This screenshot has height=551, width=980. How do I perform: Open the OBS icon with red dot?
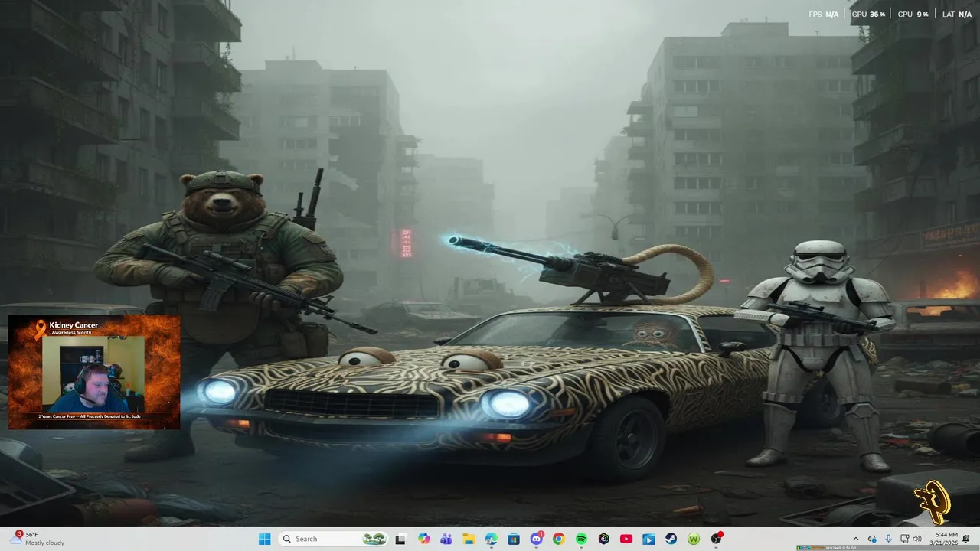tap(717, 538)
